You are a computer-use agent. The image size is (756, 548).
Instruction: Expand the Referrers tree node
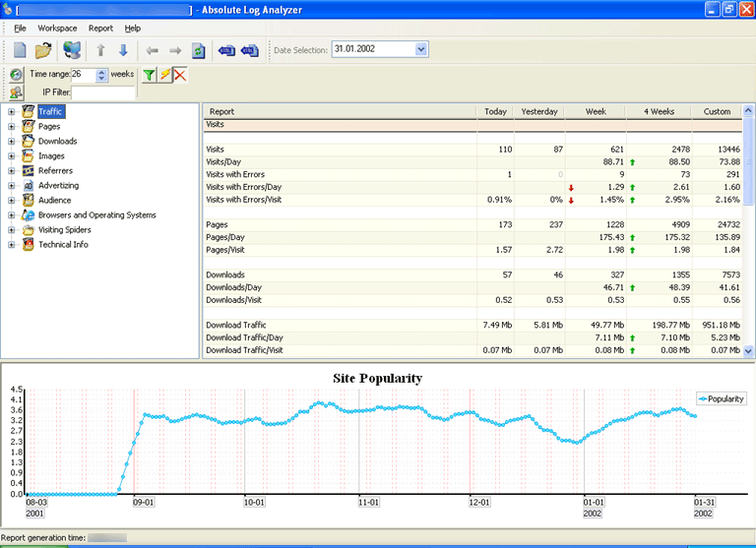(11, 170)
